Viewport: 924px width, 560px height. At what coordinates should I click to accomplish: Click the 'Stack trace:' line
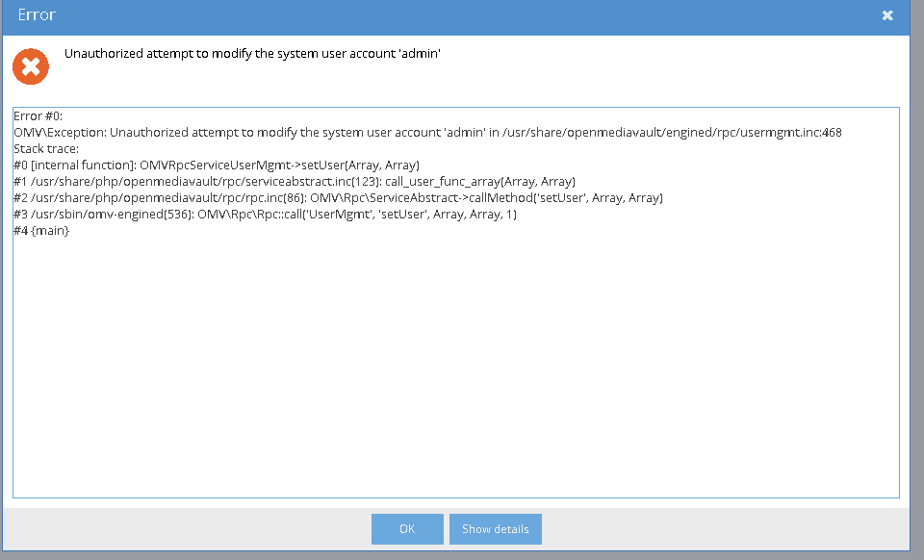coord(46,148)
